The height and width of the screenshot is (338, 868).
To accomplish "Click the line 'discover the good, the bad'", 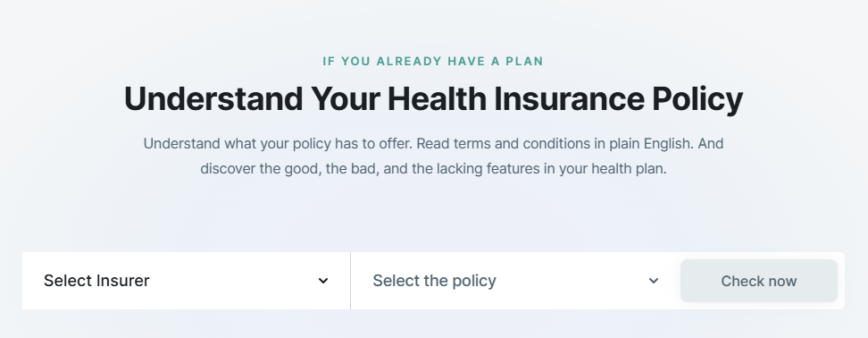I will 433,168.
